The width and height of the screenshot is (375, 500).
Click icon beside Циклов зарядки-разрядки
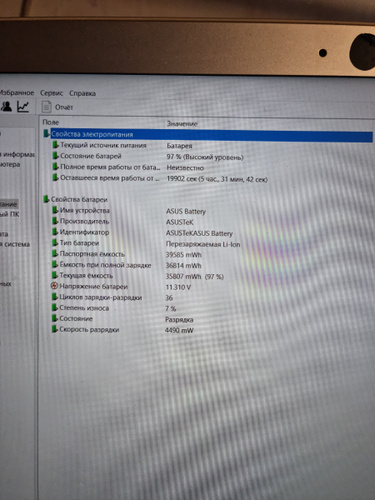point(55,297)
